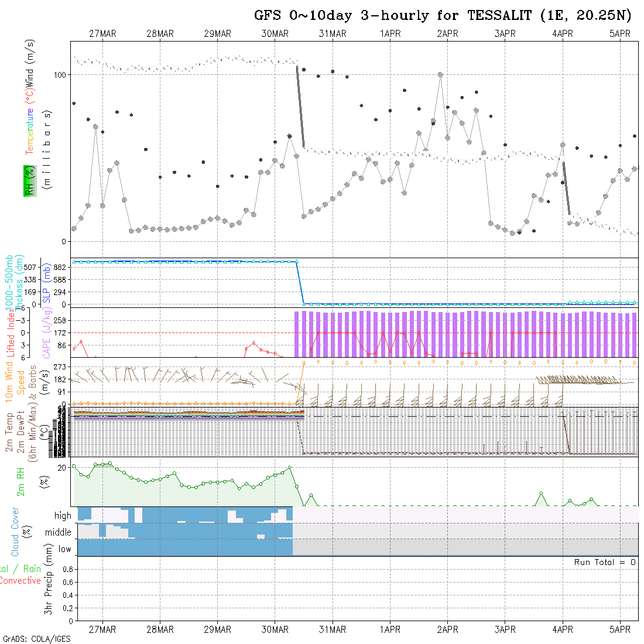Click the 31MAR label on bottom axis

(333, 629)
